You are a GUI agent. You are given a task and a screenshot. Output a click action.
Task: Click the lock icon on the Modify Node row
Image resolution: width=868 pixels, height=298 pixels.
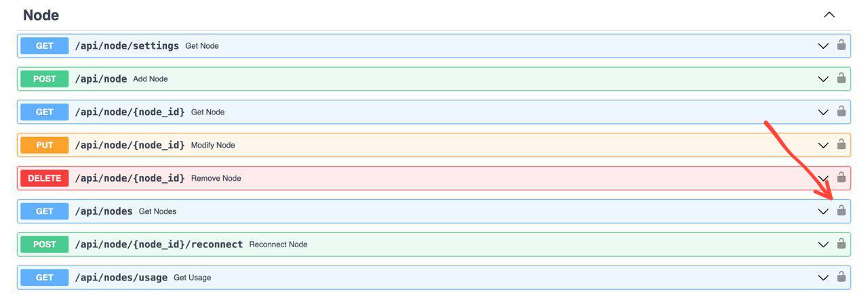click(x=841, y=144)
